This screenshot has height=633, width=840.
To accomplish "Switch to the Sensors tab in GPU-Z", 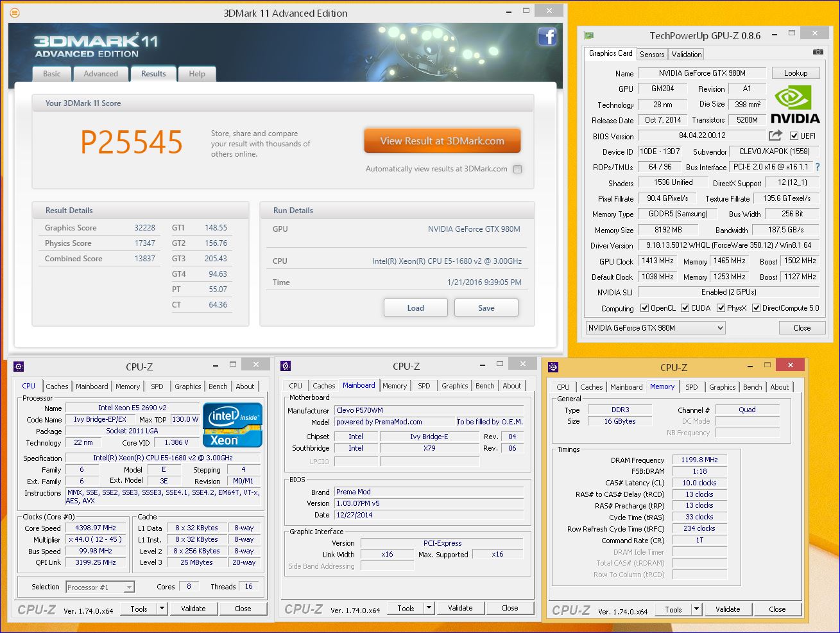I will pyautogui.click(x=652, y=55).
